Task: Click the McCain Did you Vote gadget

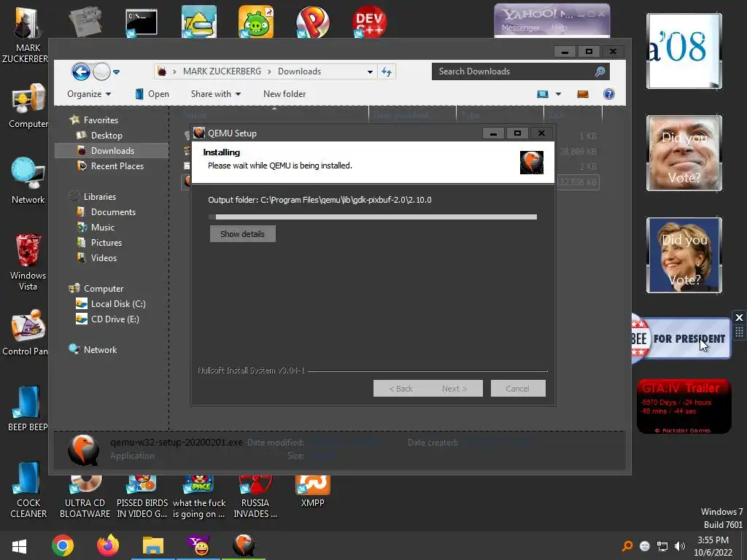Action: [x=684, y=153]
